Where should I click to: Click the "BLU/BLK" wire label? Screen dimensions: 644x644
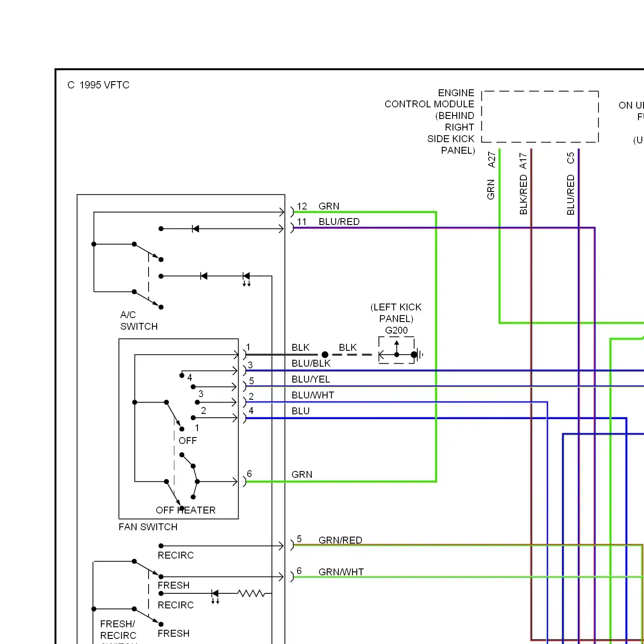(x=311, y=363)
